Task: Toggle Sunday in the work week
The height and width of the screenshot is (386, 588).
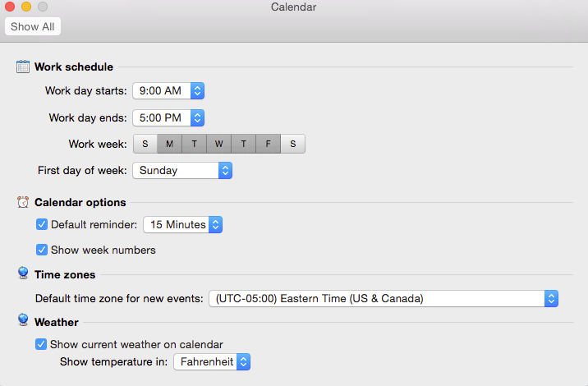Action: coord(145,144)
